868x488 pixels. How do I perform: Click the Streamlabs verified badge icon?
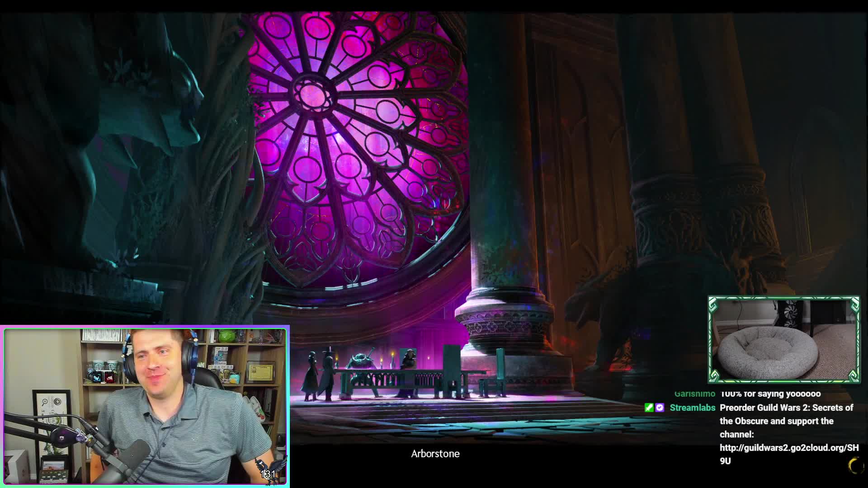[x=660, y=408]
